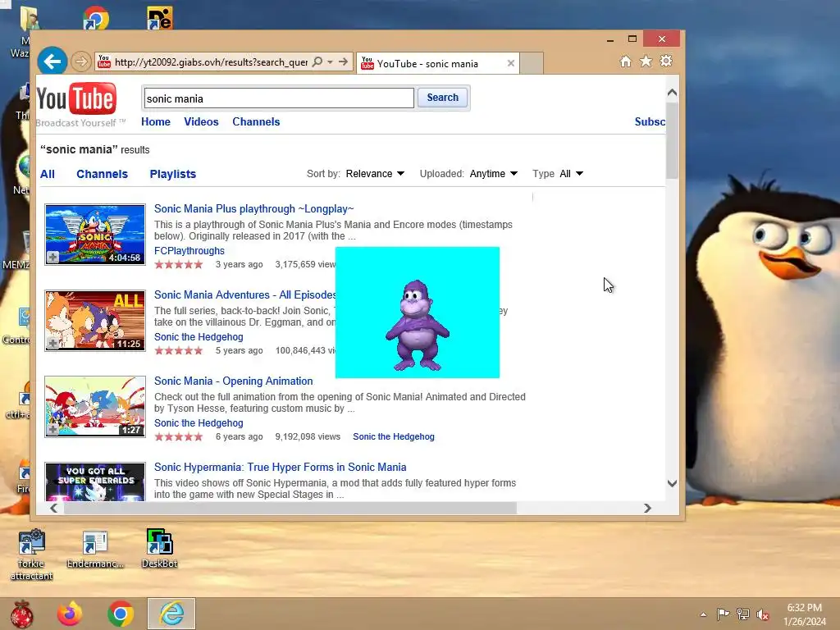Click the horizontal scrollbar right arrow

click(x=648, y=508)
